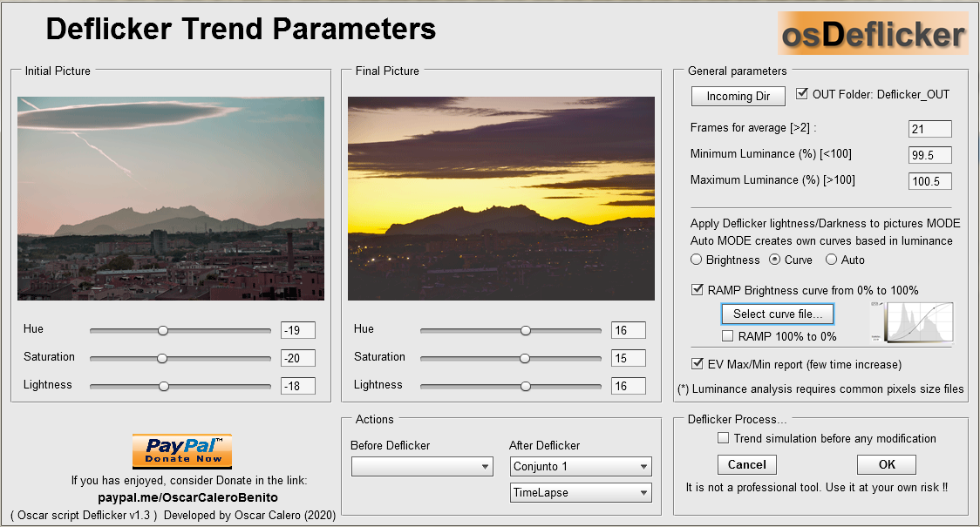Click the 'After Deflicker' label
980x527 pixels.
[544, 445]
